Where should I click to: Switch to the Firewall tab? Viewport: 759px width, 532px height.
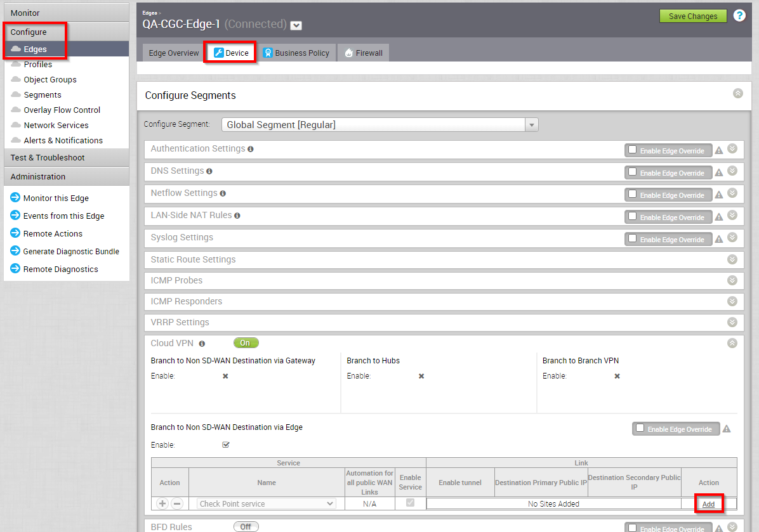pyautogui.click(x=363, y=53)
